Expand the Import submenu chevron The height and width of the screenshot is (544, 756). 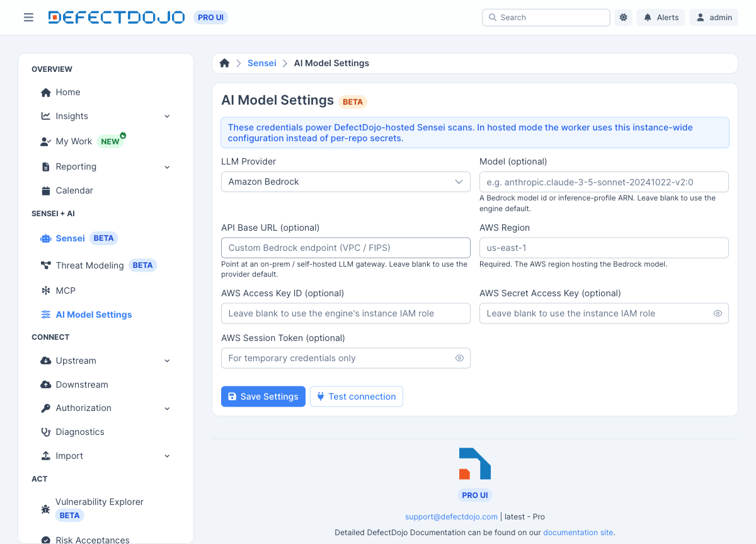tap(167, 456)
